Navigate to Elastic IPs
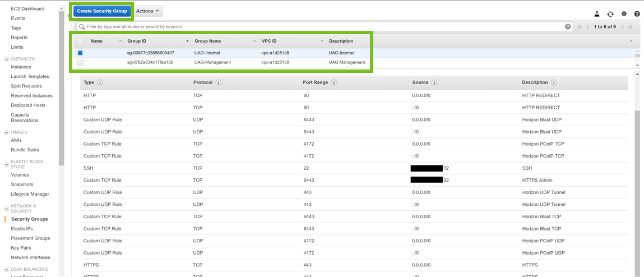Image resolution: width=644 pixels, height=277 pixels. click(x=22, y=229)
